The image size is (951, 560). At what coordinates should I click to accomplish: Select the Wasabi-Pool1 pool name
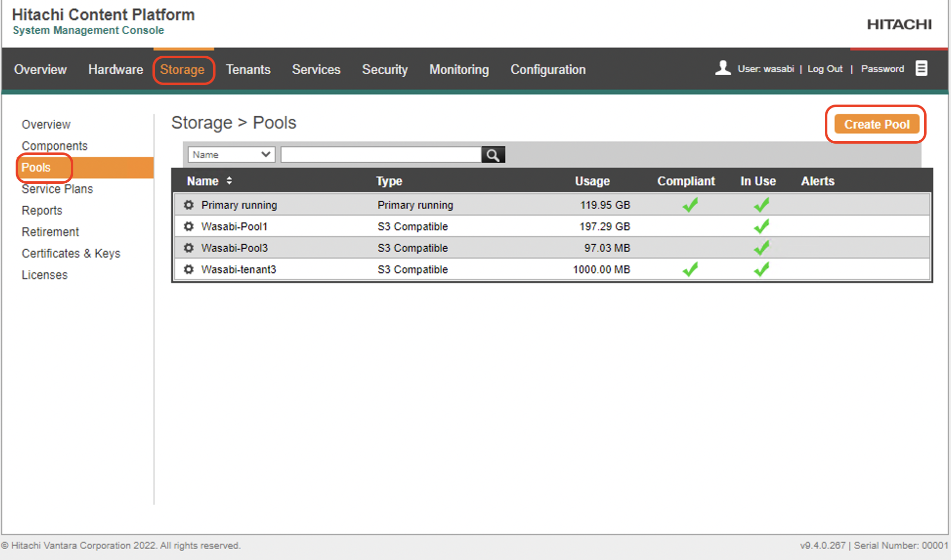(x=234, y=227)
